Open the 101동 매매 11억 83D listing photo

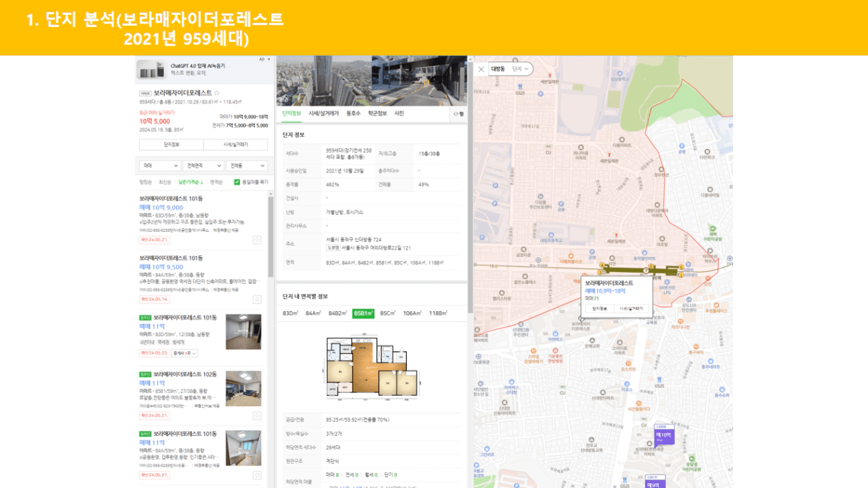tap(243, 331)
